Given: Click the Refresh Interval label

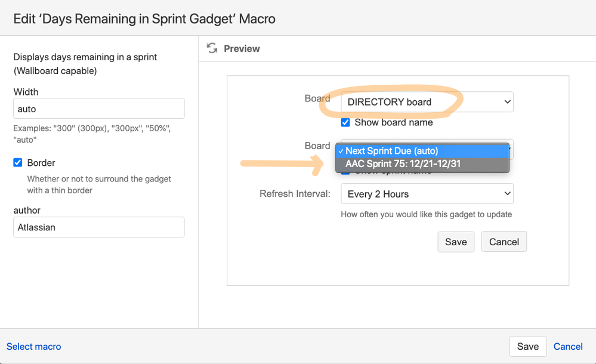Looking at the screenshot, I should (295, 193).
